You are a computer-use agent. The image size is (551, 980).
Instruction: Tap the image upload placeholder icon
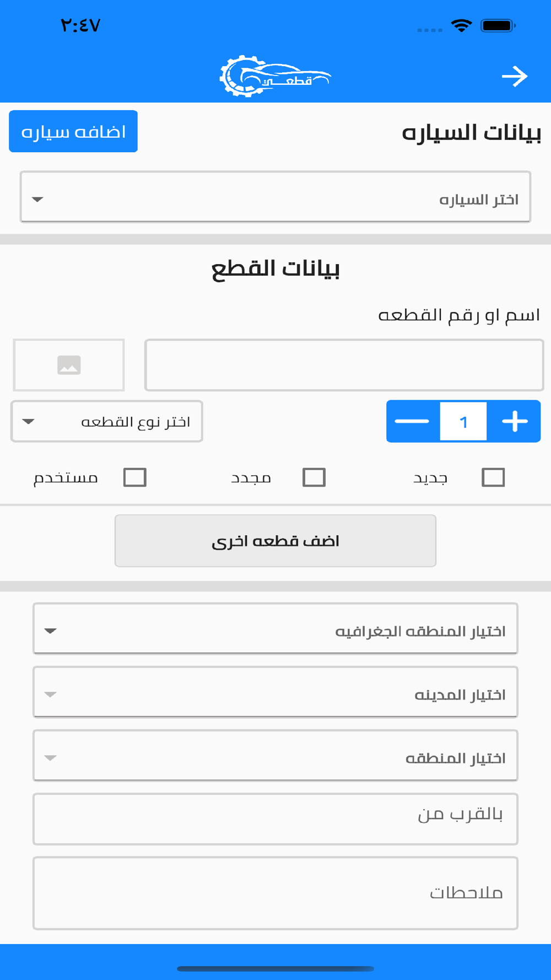point(69,365)
